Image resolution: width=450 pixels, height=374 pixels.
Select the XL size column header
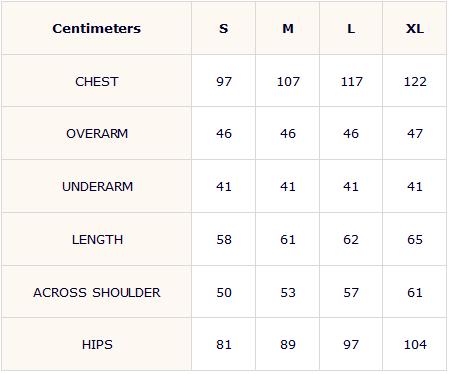coord(415,29)
